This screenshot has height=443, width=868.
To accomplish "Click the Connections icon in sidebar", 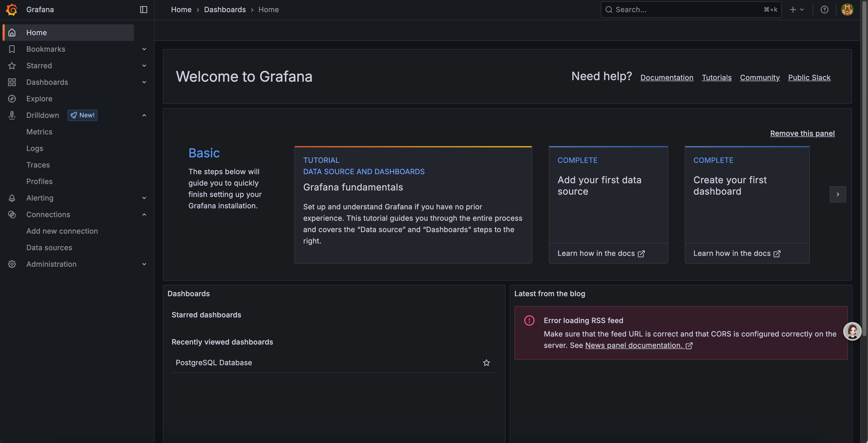I will click(12, 215).
